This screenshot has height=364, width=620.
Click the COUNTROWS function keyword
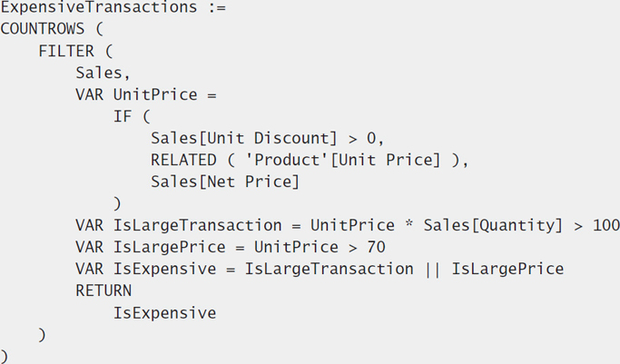point(43,29)
